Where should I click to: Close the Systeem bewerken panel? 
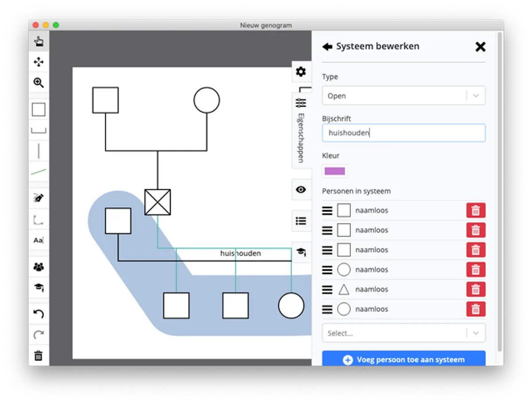point(480,47)
